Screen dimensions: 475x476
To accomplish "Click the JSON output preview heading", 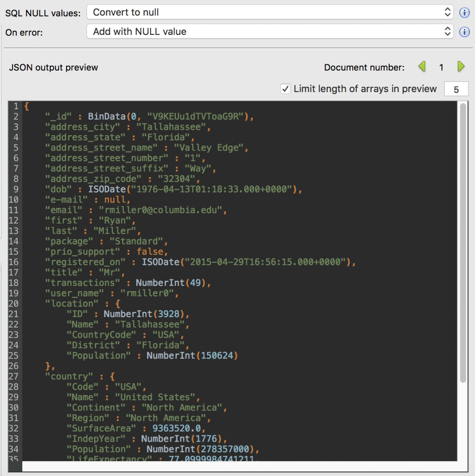I will coord(54,67).
